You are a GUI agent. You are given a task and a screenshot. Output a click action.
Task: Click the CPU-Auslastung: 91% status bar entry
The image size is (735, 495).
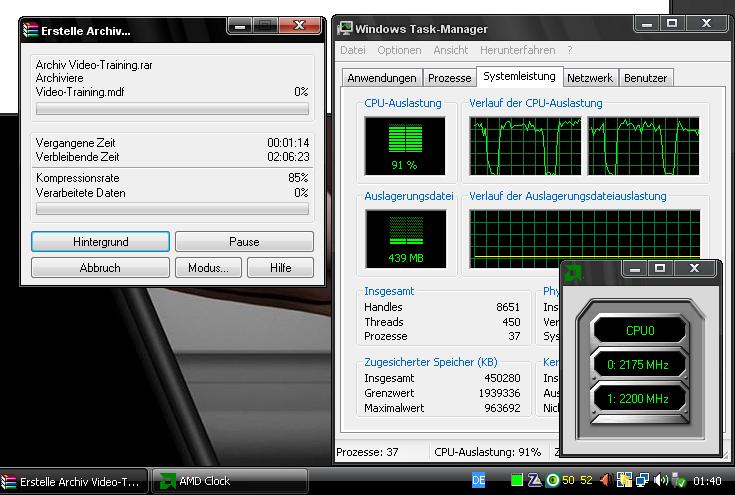pos(488,452)
